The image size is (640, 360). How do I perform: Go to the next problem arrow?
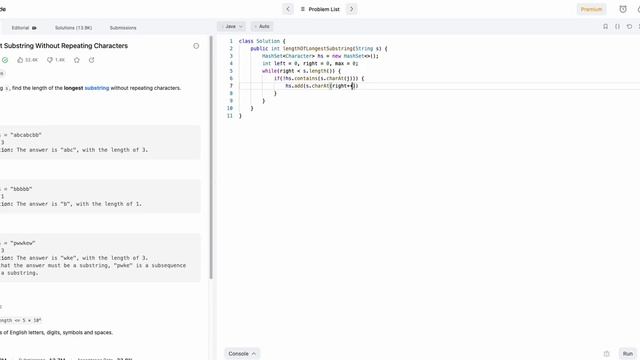point(351,9)
